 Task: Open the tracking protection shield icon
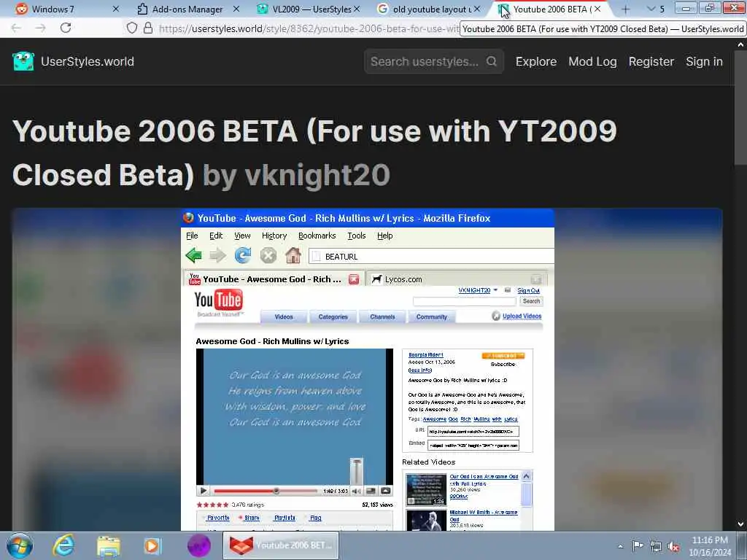[x=132, y=28]
